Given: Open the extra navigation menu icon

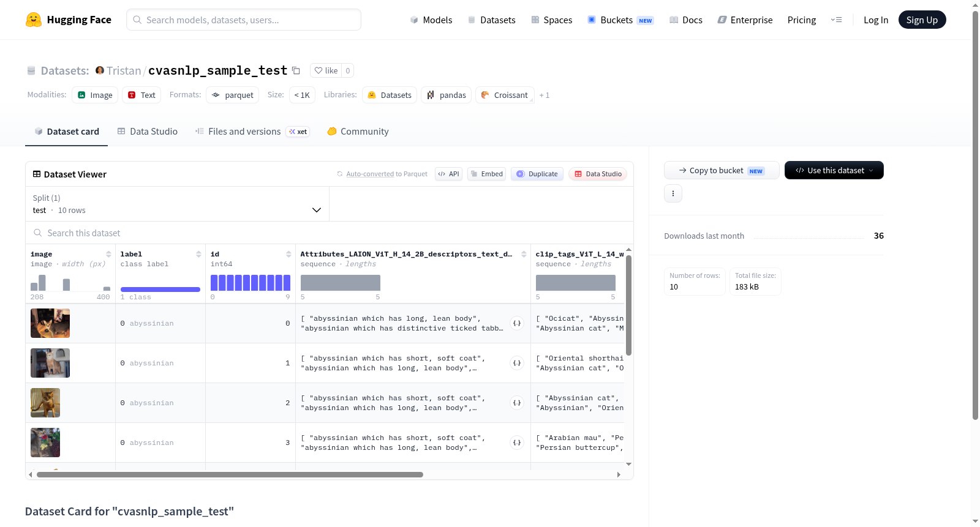Looking at the screenshot, I should 836,20.
